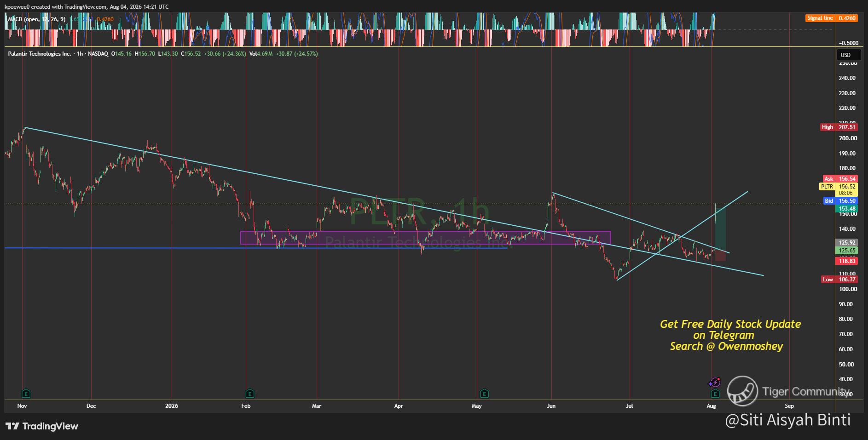Screen dimensions: 868x440
Task: Click the open value O145.16
Action: pos(122,54)
